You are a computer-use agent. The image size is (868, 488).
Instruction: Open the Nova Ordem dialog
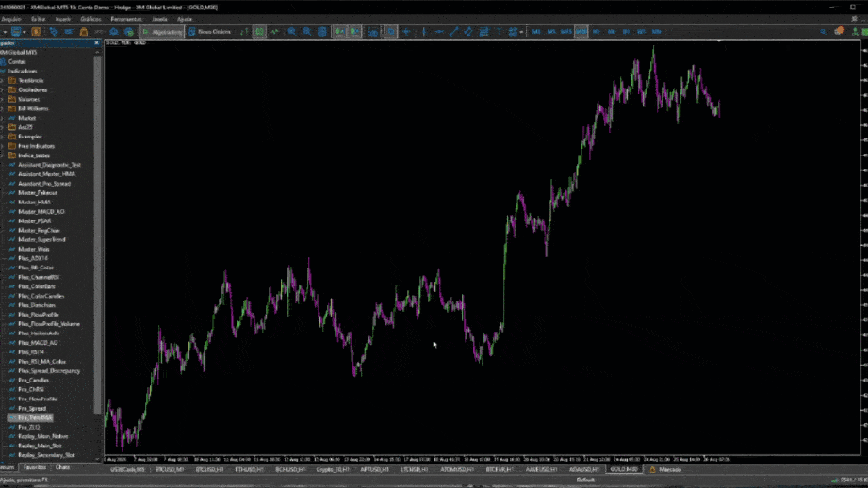210,32
